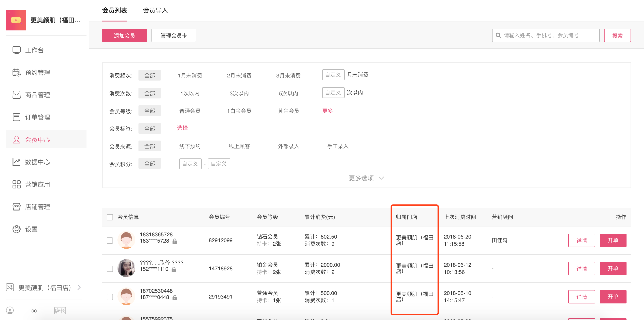Image resolution: width=644 pixels, height=320 pixels.
Task: Toggle the select-all checkbox in table header
Action: tap(110, 217)
